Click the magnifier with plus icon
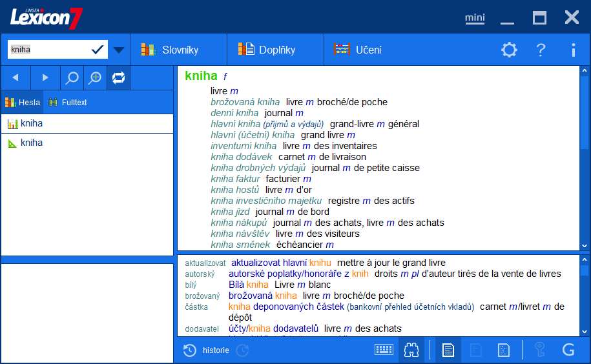Viewport: 591px width, 364px height. [95, 78]
